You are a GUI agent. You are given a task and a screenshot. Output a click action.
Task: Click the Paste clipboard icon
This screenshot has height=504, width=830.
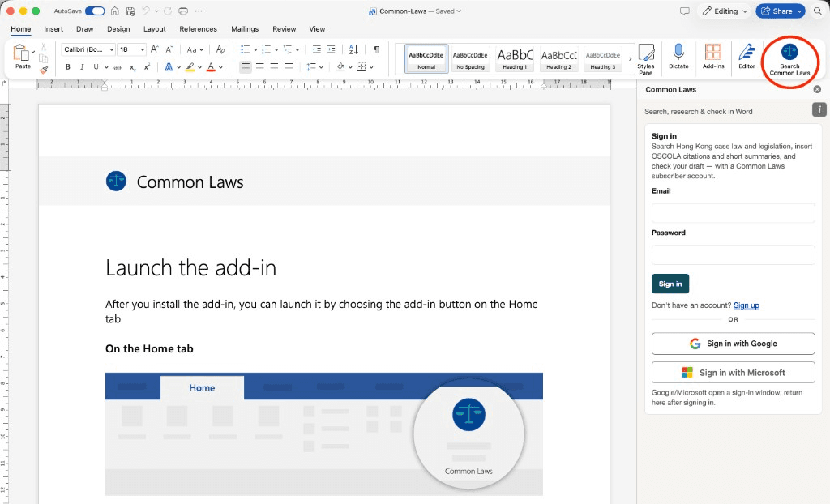(x=20, y=53)
